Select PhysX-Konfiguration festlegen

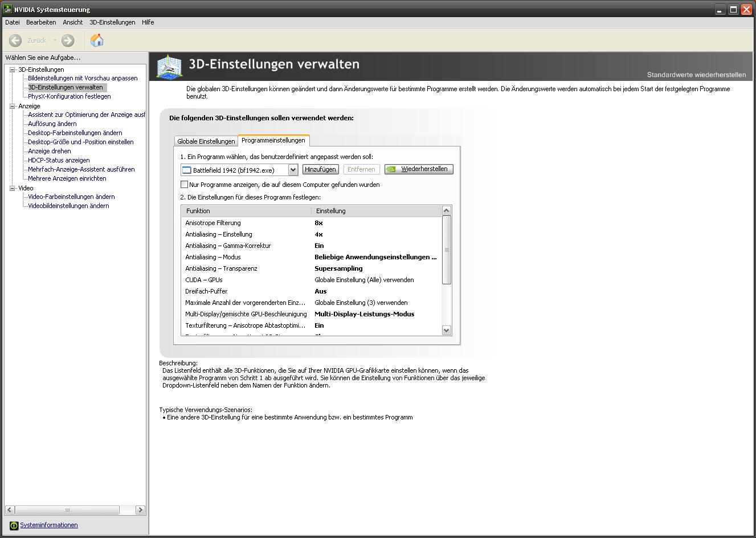coord(70,96)
